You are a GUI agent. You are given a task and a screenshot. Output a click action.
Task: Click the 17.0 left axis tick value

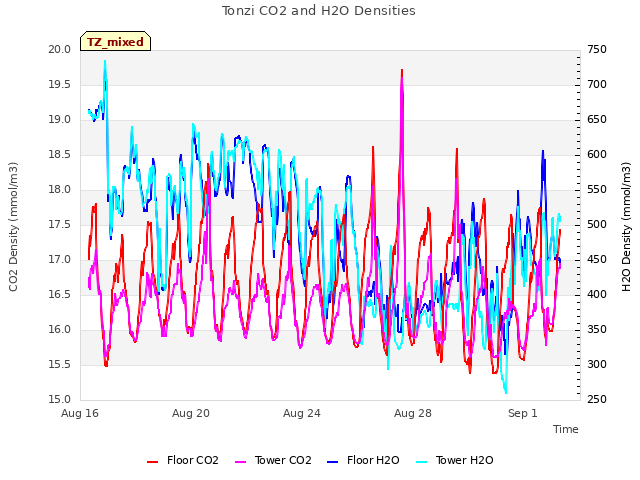coord(60,260)
